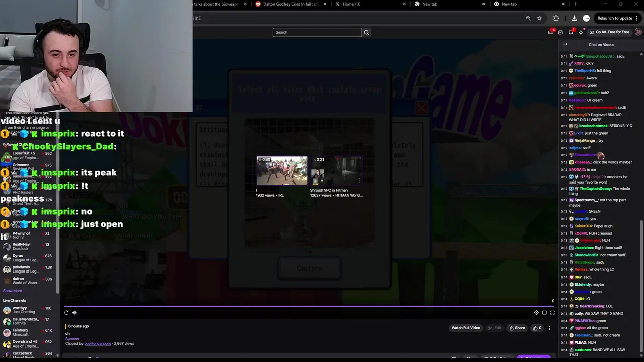This screenshot has height=362, width=644.
Task: Click NinjaMango_ username in chat
Action: point(585,141)
